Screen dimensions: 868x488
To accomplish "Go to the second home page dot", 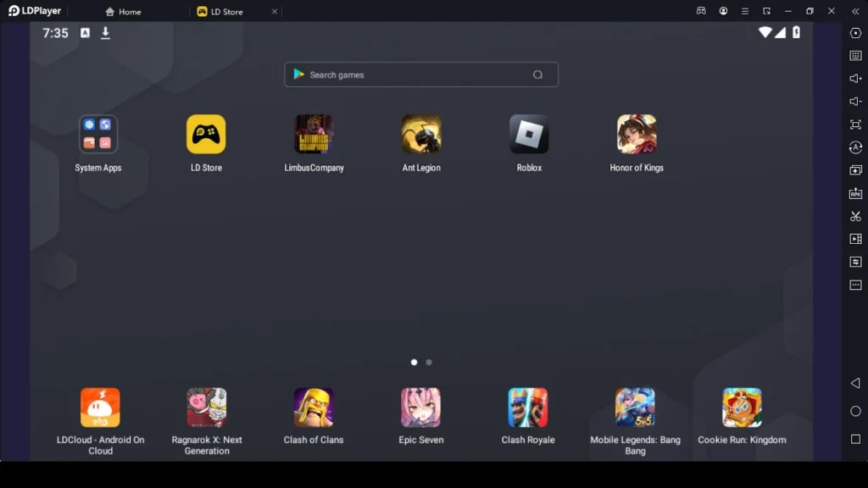I will point(428,363).
